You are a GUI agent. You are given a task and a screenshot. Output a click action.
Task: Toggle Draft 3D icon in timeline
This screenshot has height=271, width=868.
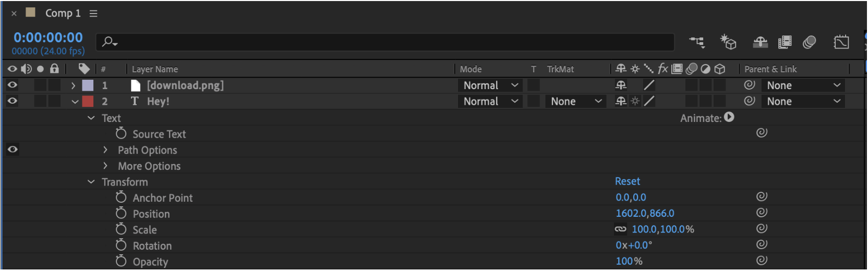728,42
